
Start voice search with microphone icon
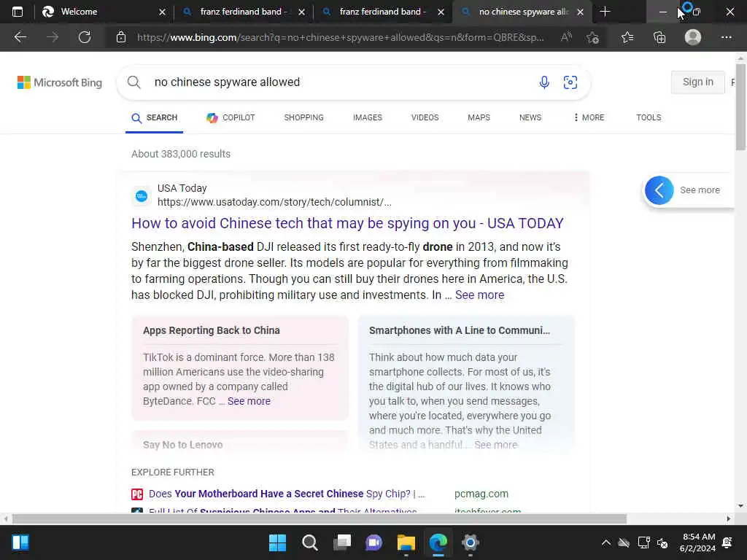(544, 82)
